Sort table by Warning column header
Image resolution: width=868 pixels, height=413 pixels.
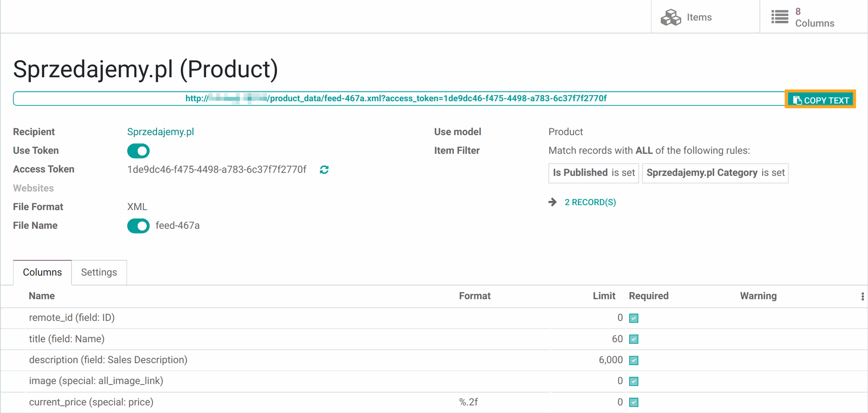(x=758, y=296)
